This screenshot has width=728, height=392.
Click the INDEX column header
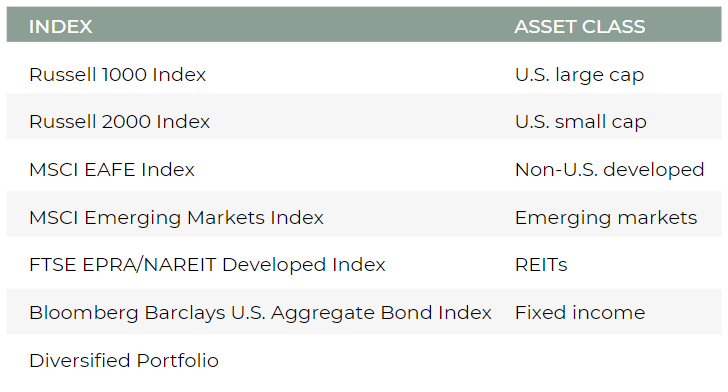pos(60,26)
